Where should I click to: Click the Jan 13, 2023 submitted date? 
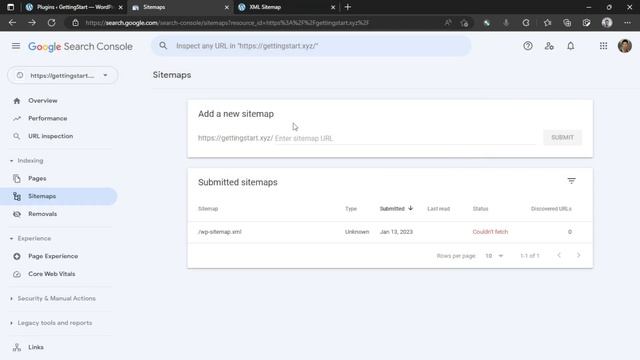point(396,232)
